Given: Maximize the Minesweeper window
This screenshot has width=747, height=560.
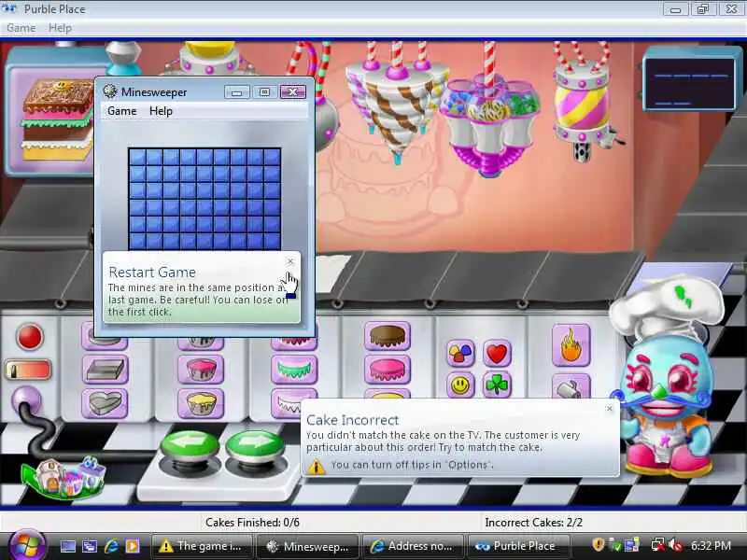Looking at the screenshot, I should click(x=265, y=91).
